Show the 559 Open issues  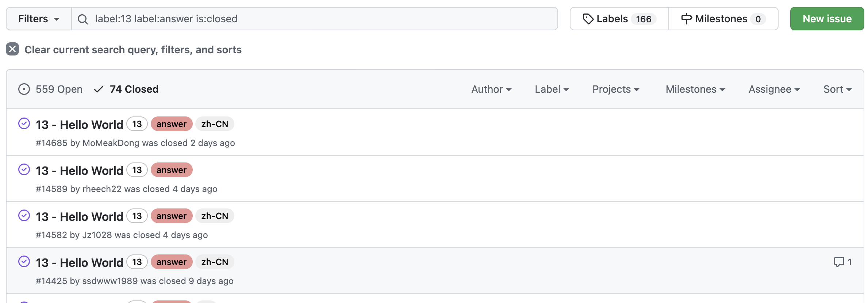pyautogui.click(x=50, y=89)
